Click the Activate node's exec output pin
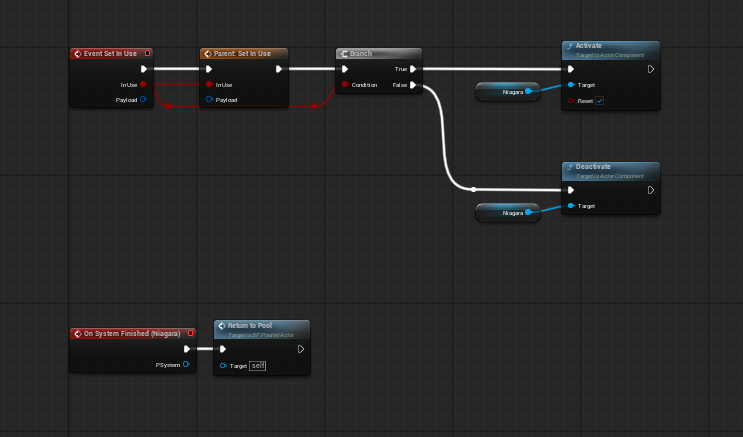Viewport: 743px width, 437px height. pos(651,69)
